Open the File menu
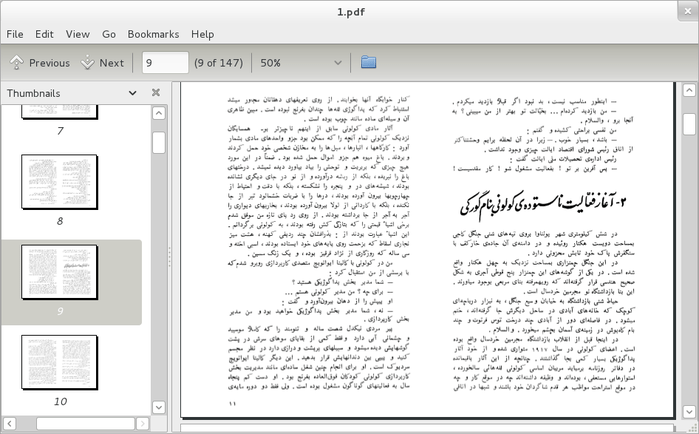This screenshot has height=434, width=699. [15, 34]
